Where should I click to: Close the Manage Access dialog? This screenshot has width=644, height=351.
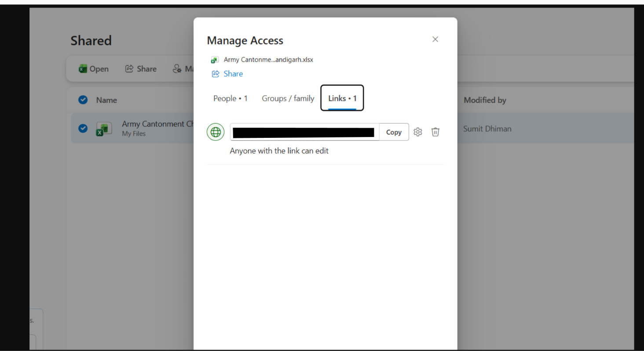[435, 39]
